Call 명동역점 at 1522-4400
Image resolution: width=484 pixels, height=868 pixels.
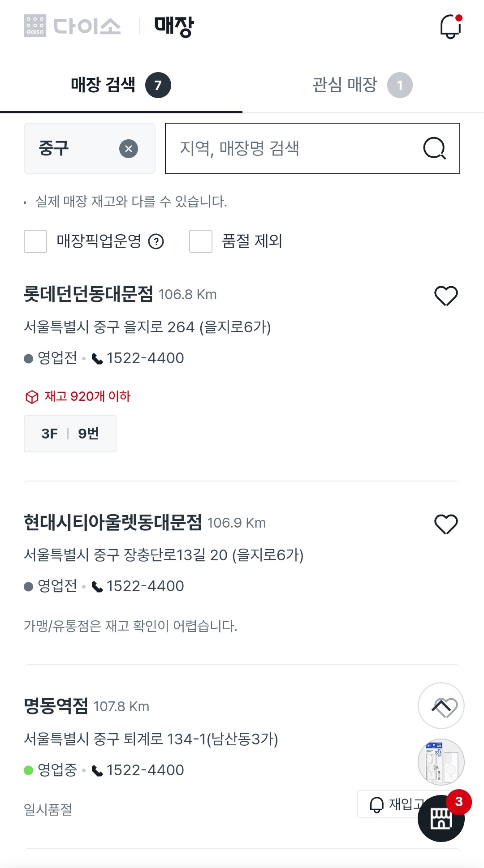138,770
